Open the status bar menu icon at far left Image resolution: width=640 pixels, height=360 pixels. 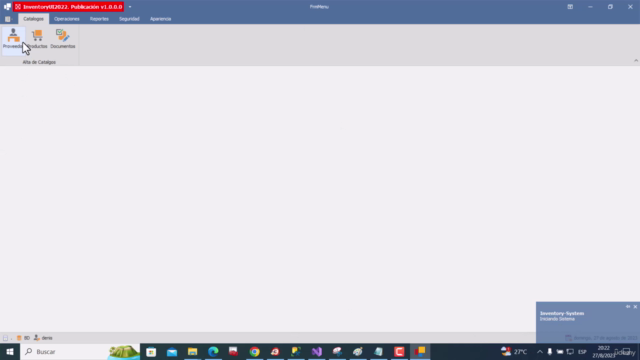click(6, 338)
